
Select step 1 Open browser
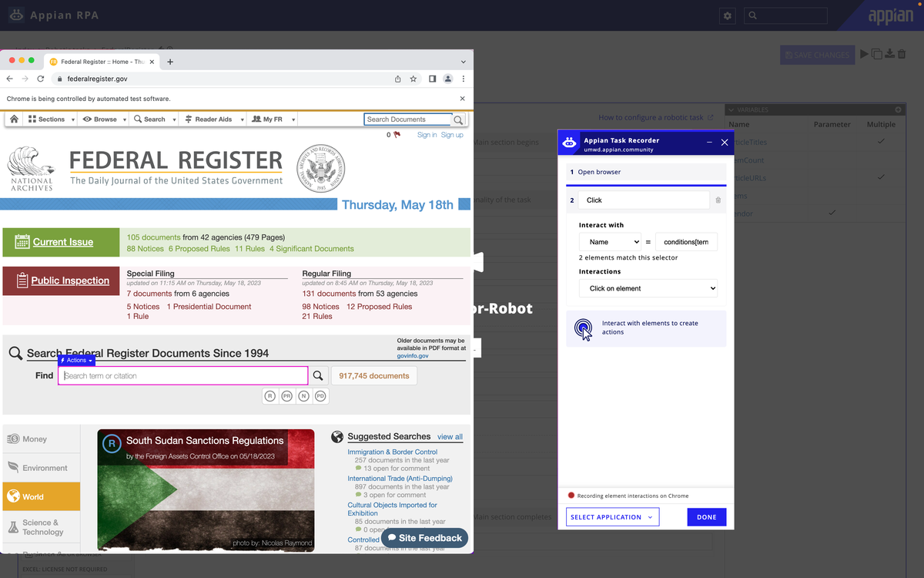[x=646, y=172]
